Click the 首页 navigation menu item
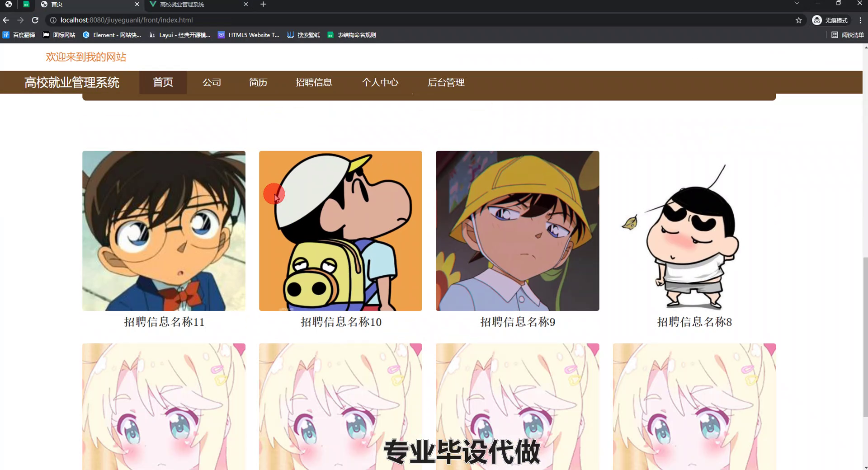Screen dimensions: 868x470 coord(163,82)
